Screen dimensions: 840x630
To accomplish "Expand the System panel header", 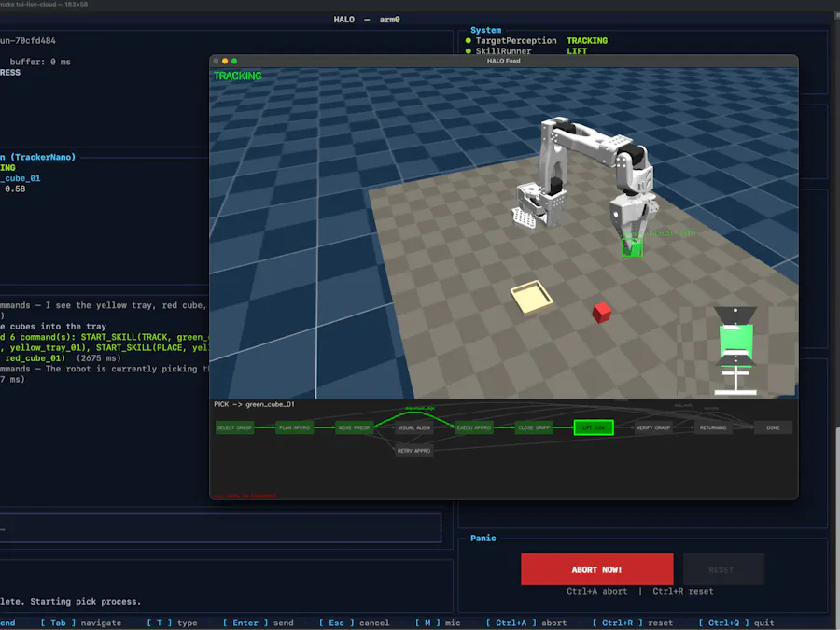I will (x=485, y=30).
